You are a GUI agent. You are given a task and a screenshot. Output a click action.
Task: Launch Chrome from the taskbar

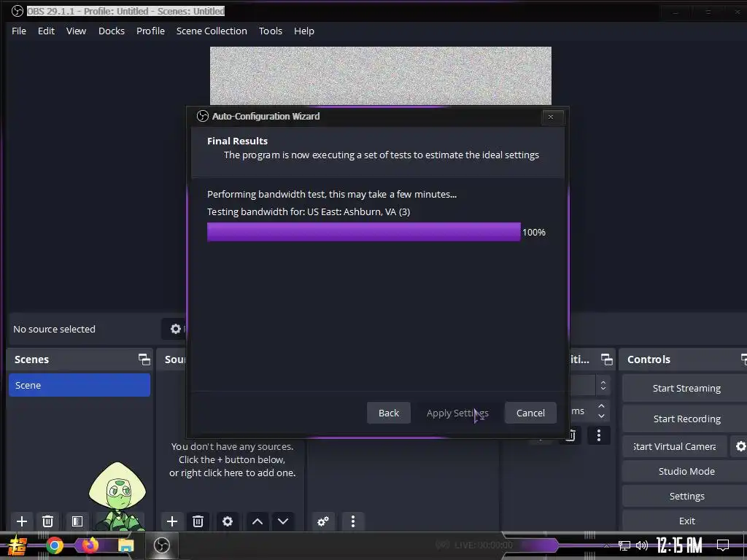click(x=54, y=545)
